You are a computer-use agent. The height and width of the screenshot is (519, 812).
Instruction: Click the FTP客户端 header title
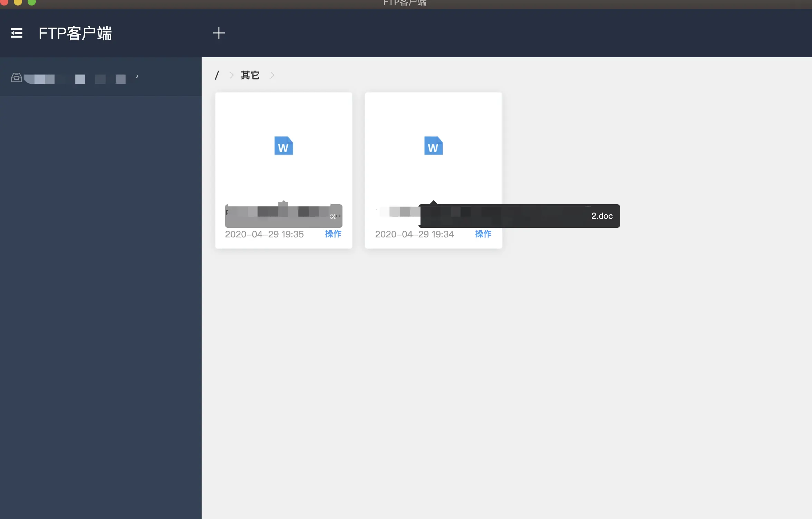[x=75, y=33]
